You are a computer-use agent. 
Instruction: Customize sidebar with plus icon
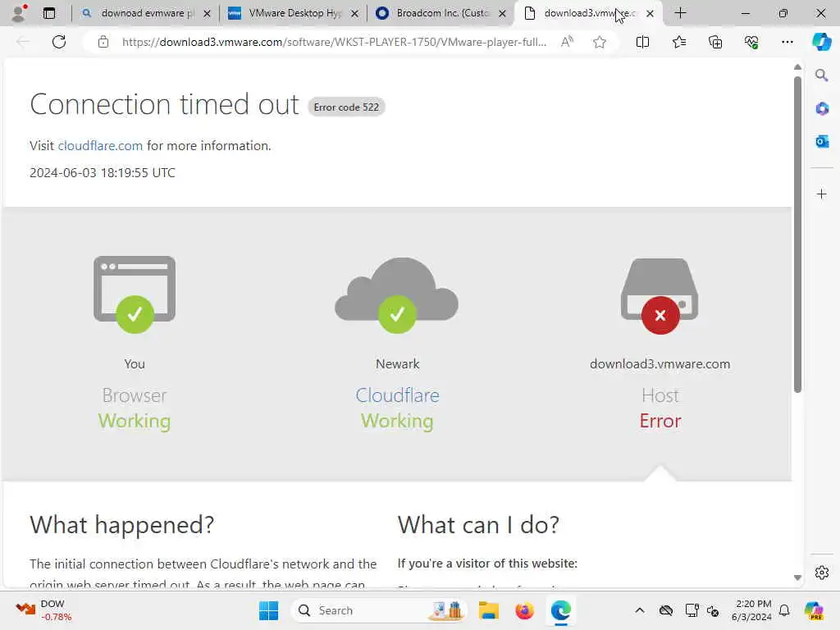tap(822, 194)
